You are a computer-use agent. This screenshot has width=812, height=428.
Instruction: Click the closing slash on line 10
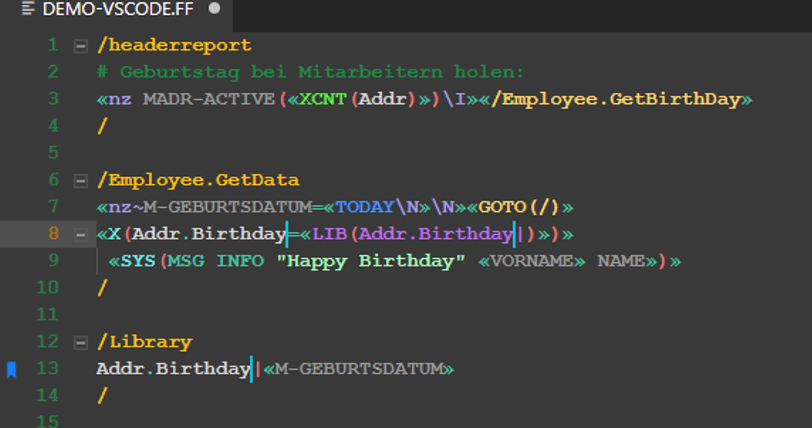(x=102, y=288)
